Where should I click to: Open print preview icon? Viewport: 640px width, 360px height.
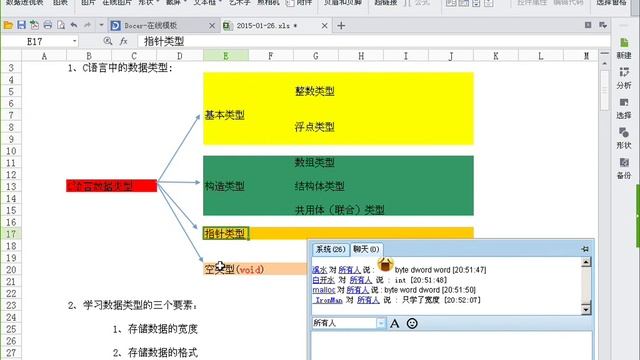pyautogui.click(x=61, y=25)
